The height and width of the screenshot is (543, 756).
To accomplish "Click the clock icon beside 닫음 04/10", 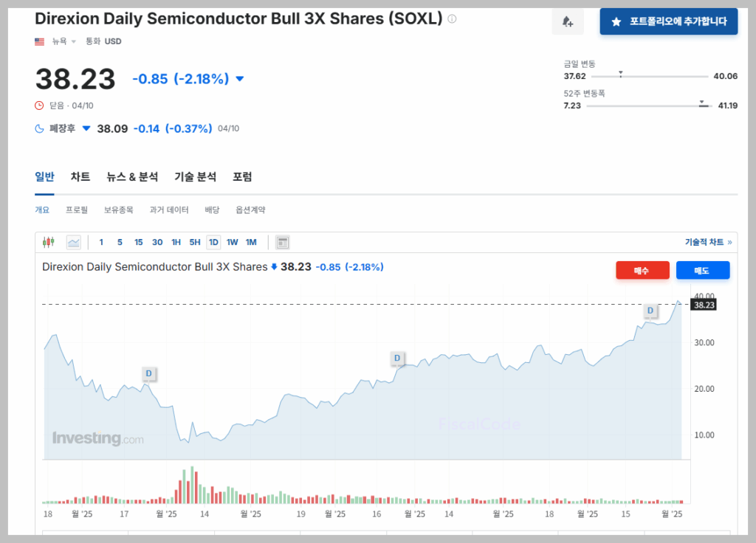I will [39, 105].
